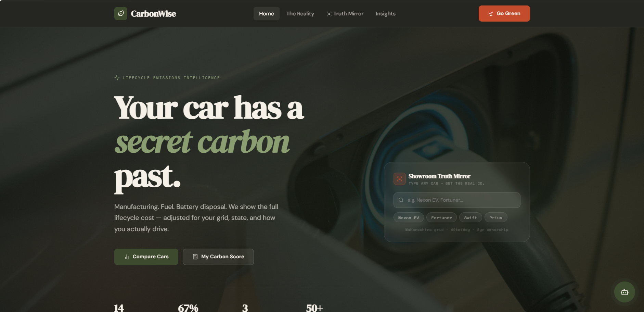The width and height of the screenshot is (644, 312).
Task: Click the '50+' statistic
Action: point(314,308)
